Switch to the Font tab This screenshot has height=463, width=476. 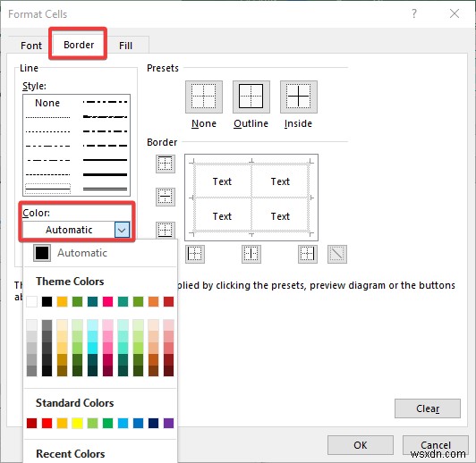pos(31,46)
